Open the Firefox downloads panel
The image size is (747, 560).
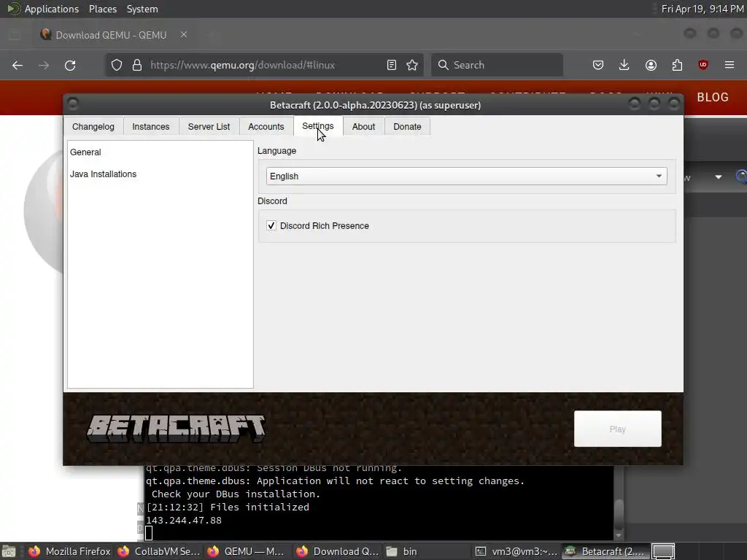[624, 65]
